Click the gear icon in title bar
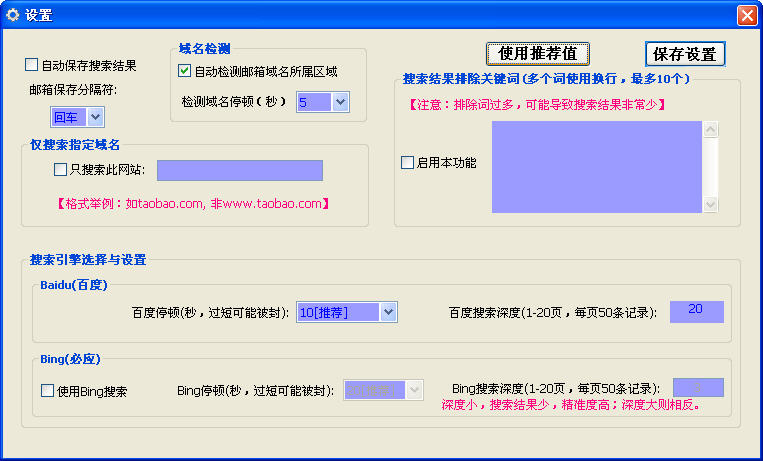763x461 pixels. point(13,15)
